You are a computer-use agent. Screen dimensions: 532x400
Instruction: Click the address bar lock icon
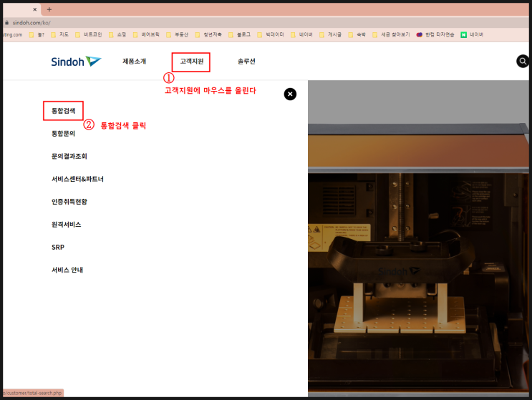click(6, 23)
